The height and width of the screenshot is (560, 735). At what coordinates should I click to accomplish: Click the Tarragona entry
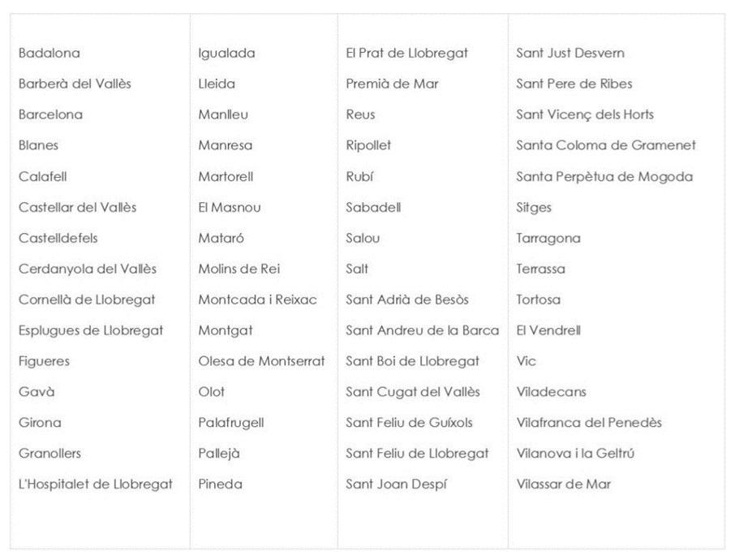click(548, 238)
